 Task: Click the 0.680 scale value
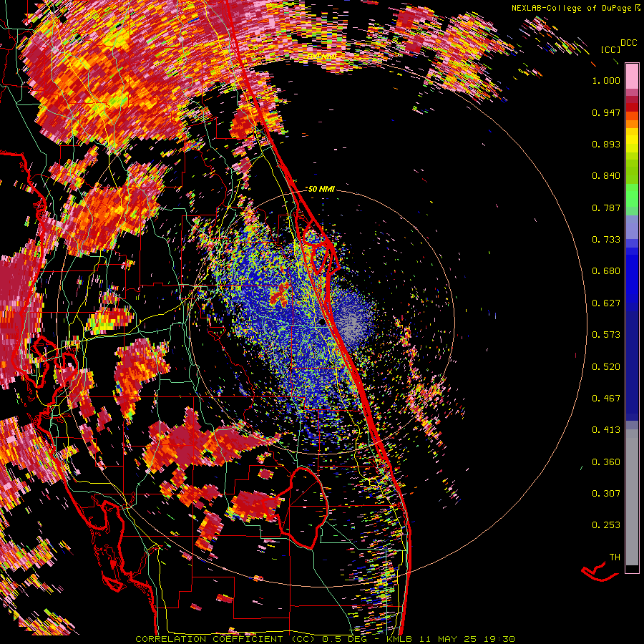(x=606, y=271)
